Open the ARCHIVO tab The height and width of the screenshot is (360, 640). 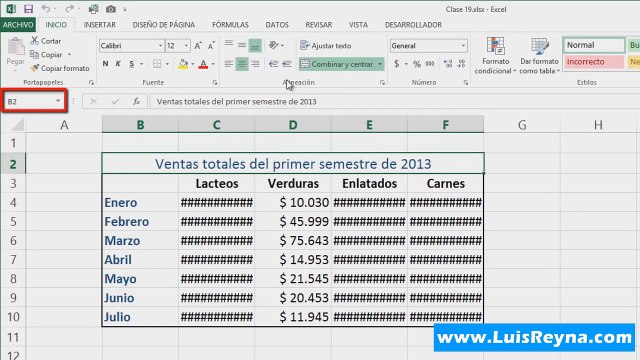[18, 25]
